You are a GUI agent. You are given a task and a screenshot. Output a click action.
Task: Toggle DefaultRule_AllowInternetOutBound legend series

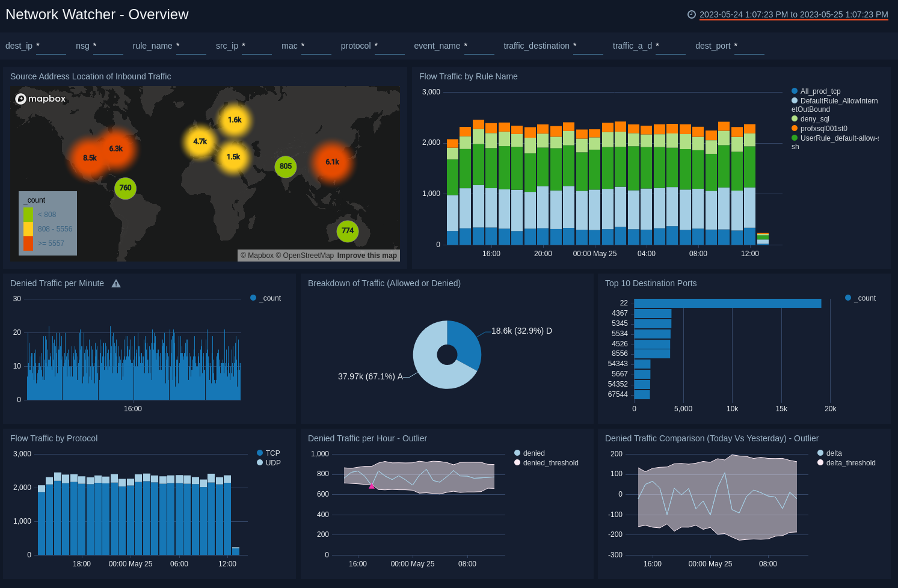click(x=835, y=105)
